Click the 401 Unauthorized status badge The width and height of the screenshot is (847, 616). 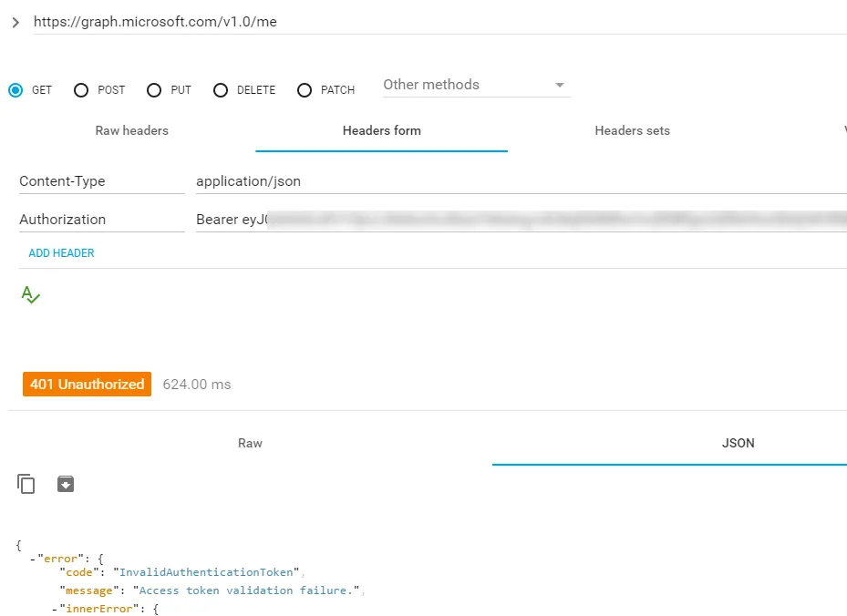(x=87, y=385)
